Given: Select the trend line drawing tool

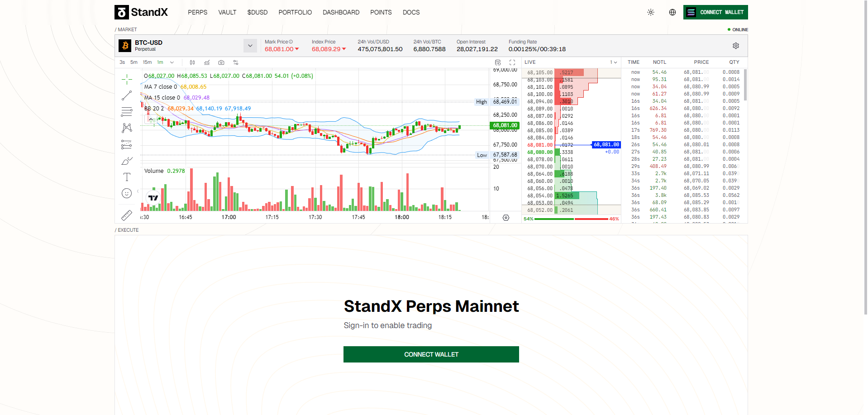Looking at the screenshot, I should 127,95.
